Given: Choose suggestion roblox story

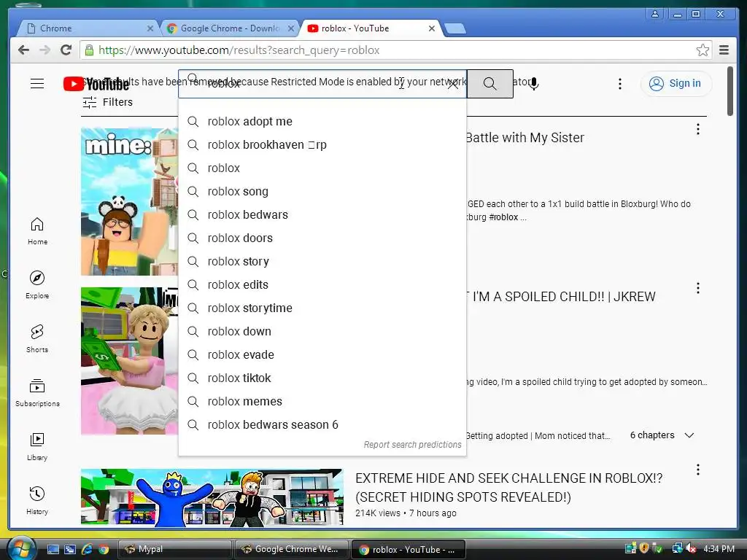Looking at the screenshot, I should [322, 262].
